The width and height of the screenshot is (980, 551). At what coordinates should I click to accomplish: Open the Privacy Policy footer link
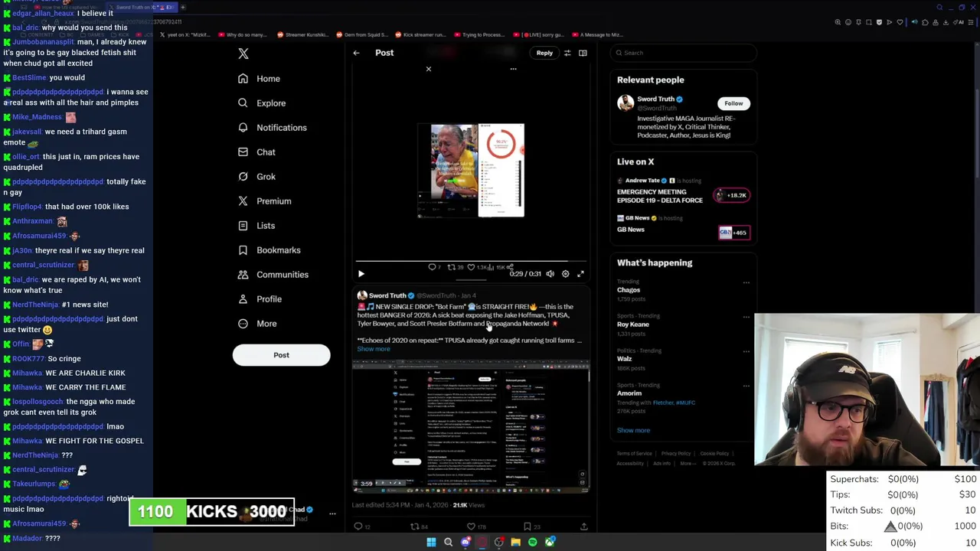point(676,454)
